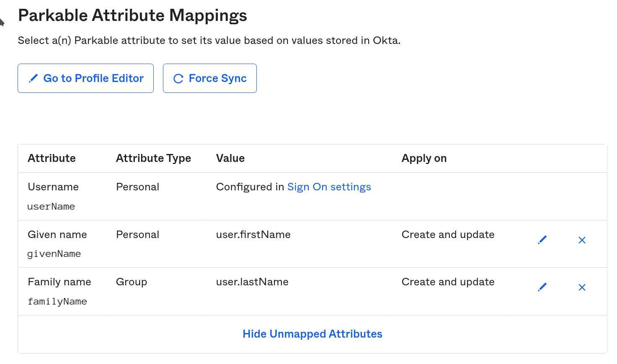Image resolution: width=617 pixels, height=364 pixels.
Task: Click the Parkable Attribute Mappings heading
Action: pyautogui.click(x=132, y=15)
